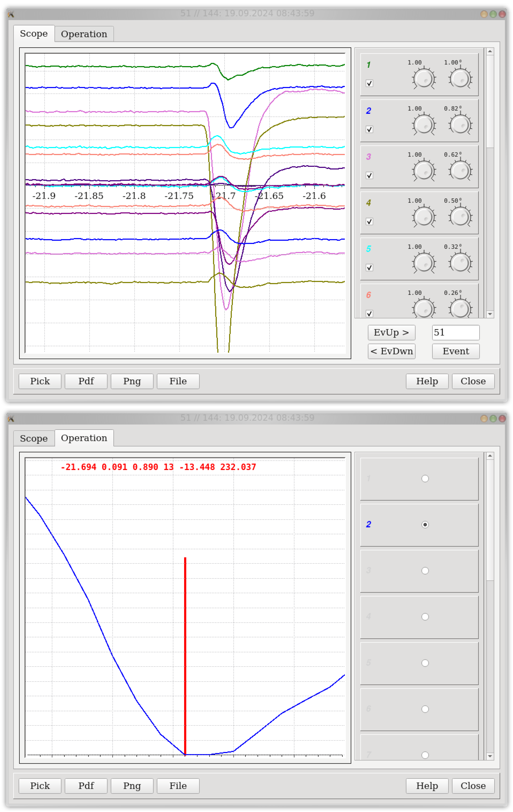Uncheck channel 2 visibility checkbox
Screen dimensions: 513x812
(369, 130)
